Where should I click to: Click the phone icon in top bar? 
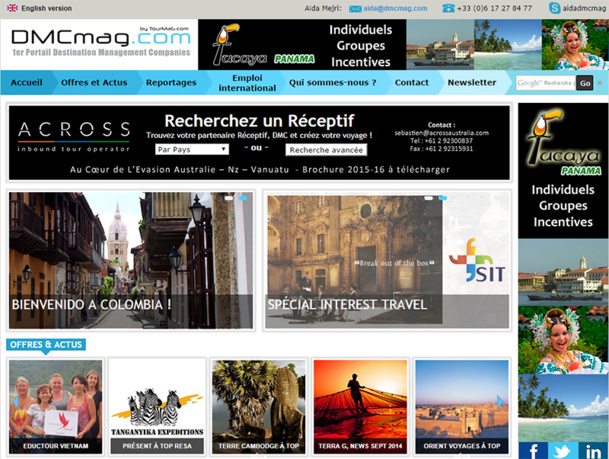click(448, 8)
